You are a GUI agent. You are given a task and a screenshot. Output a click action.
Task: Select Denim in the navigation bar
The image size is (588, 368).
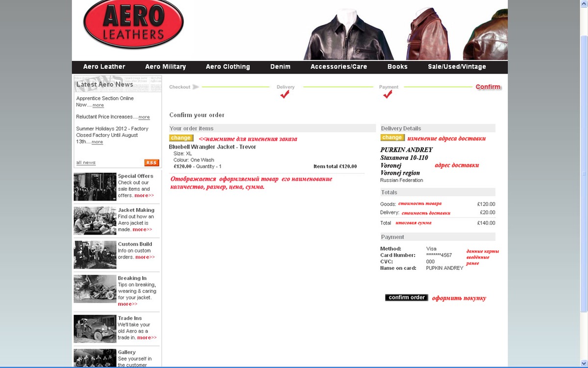pos(280,67)
